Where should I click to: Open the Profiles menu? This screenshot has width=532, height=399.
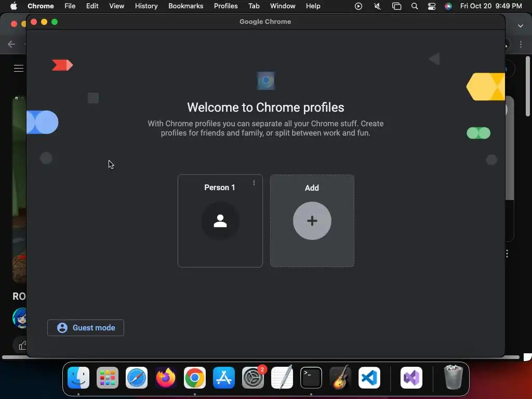pos(225,6)
